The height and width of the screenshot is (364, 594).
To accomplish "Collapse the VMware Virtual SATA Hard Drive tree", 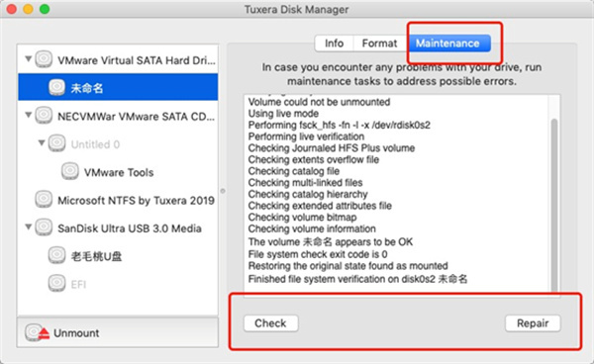I will point(28,58).
